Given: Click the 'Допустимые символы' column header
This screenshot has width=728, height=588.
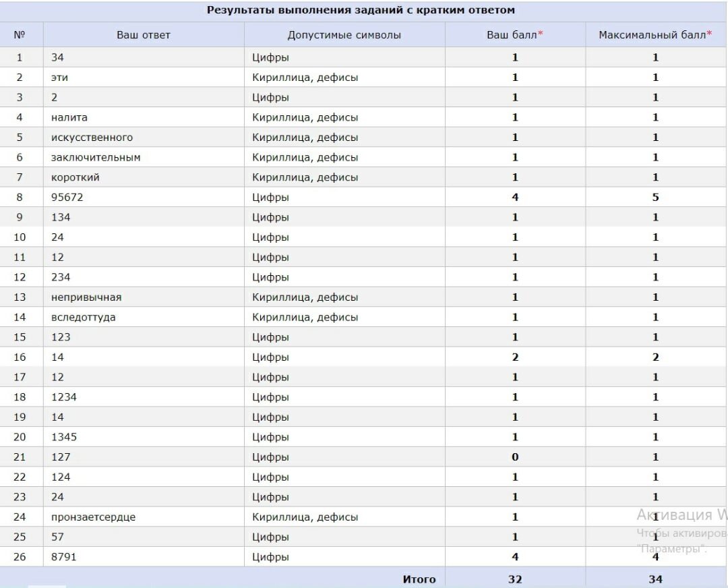Looking at the screenshot, I should pyautogui.click(x=344, y=35).
